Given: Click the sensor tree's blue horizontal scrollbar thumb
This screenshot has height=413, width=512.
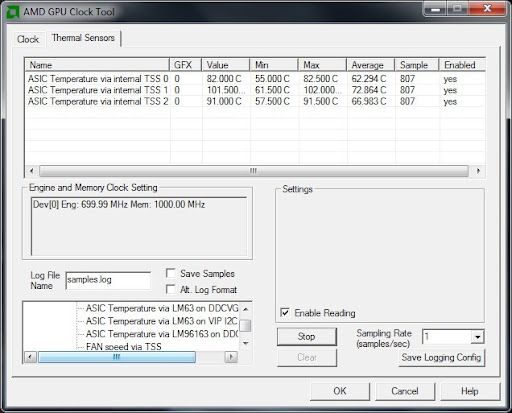Looking at the screenshot, I should click(117, 357).
